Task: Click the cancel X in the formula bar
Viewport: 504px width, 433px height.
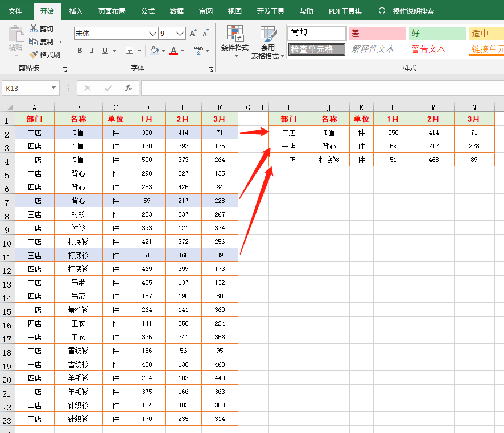Action: (88, 88)
